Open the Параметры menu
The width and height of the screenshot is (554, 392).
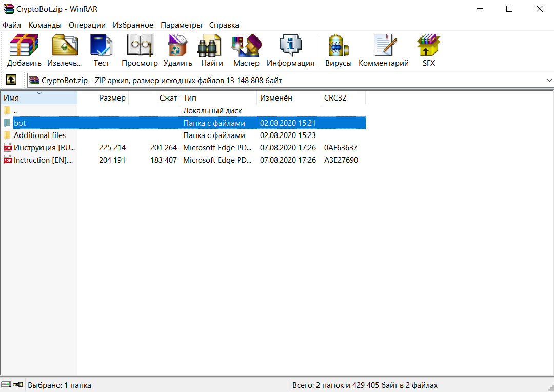(181, 25)
